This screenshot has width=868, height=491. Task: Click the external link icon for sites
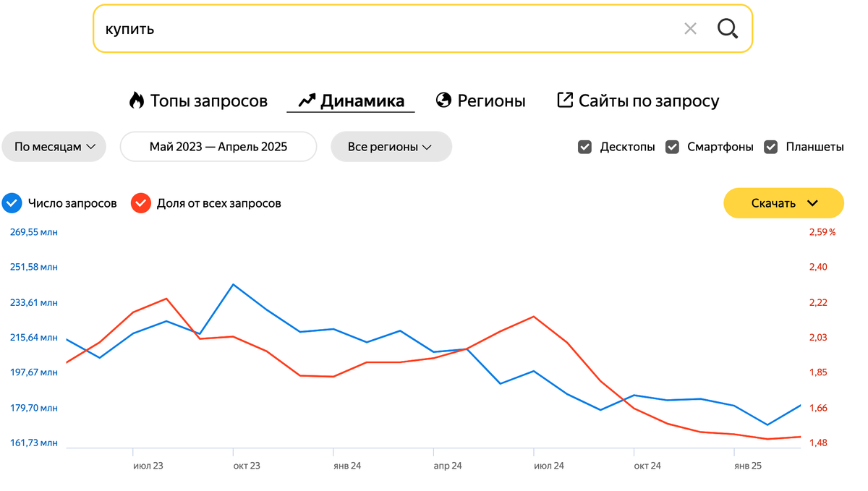[565, 101]
